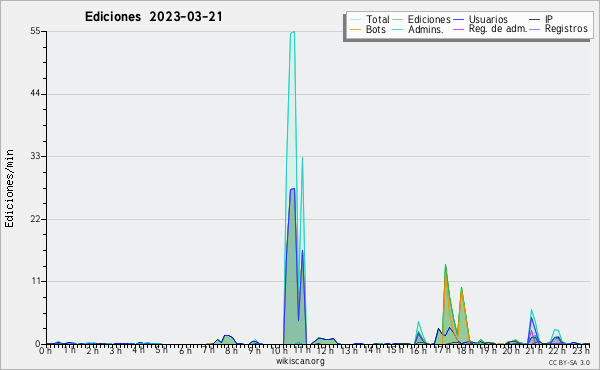Click the 19 h x-axis label
The height and width of the screenshot is (370, 600).
[x=488, y=350]
